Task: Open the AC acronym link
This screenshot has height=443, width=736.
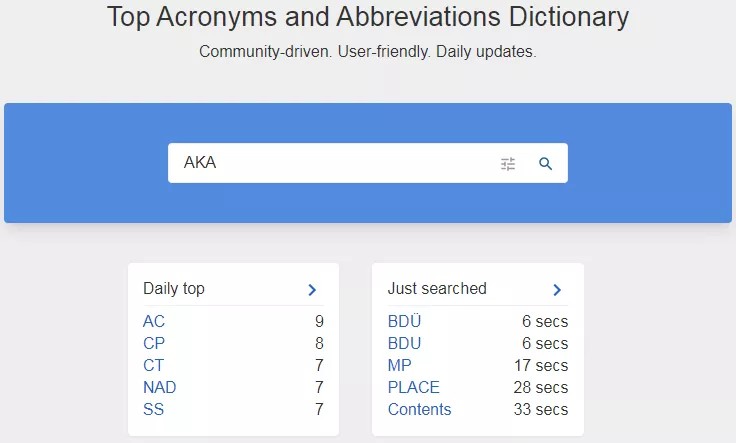Action: (154, 322)
